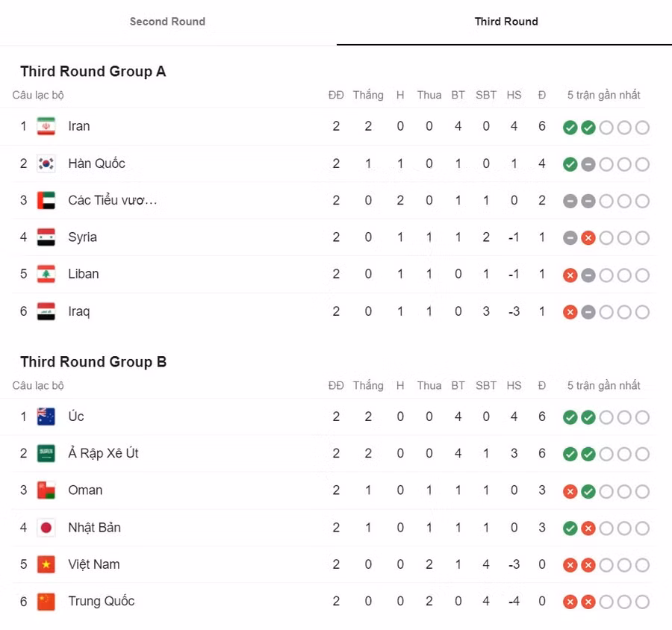The image size is (672, 630).
Task: Select the Japan flag beside Nhật Bản
Action: tap(46, 528)
